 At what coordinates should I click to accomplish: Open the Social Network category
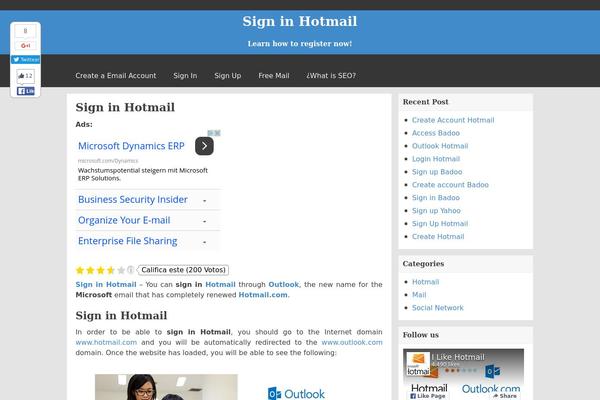click(437, 308)
